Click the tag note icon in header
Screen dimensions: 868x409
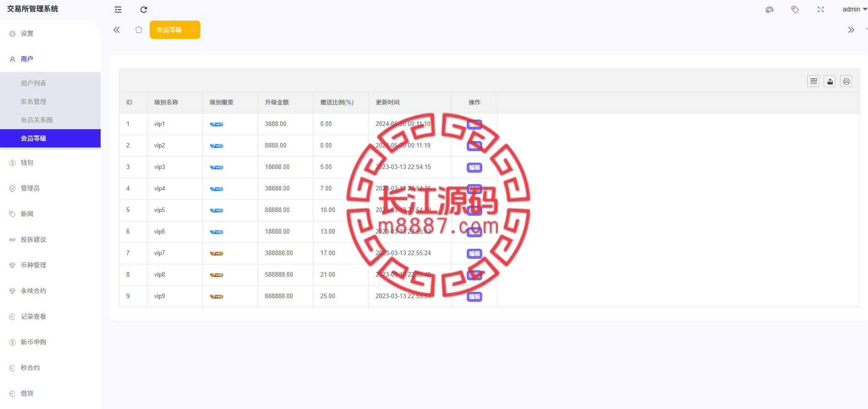(x=795, y=10)
